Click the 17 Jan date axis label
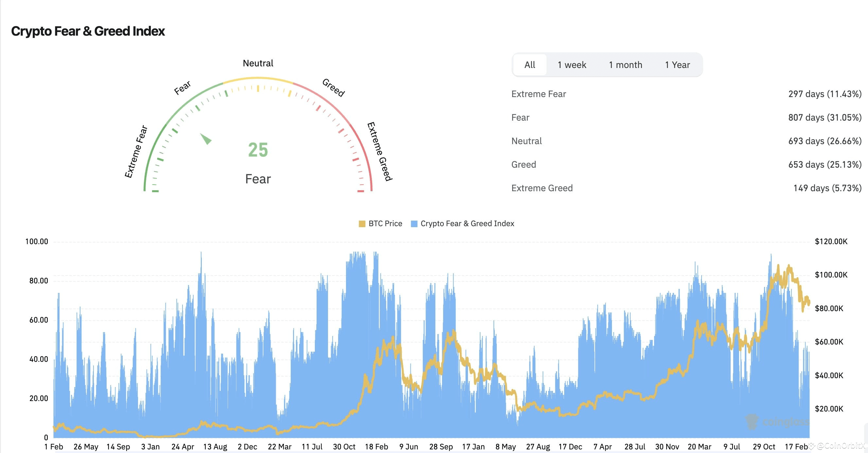Screen dimensions: 868x453 tap(474, 447)
